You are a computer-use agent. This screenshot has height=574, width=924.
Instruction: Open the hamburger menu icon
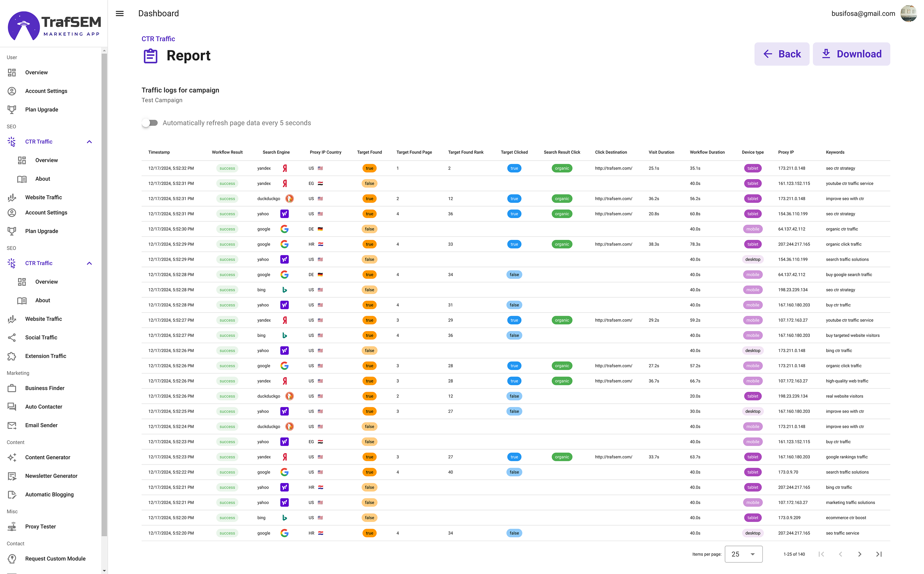[x=120, y=14]
